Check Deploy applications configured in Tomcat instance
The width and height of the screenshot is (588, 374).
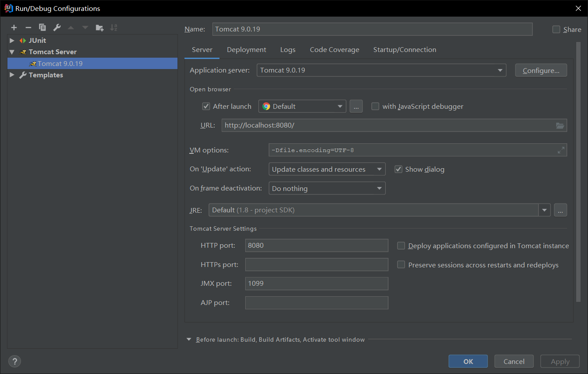(x=401, y=246)
